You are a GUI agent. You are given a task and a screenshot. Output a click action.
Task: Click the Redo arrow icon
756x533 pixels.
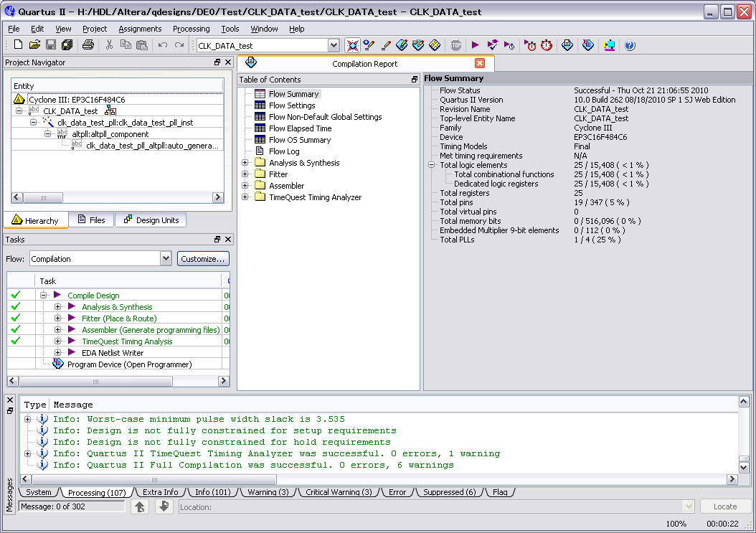(179, 45)
